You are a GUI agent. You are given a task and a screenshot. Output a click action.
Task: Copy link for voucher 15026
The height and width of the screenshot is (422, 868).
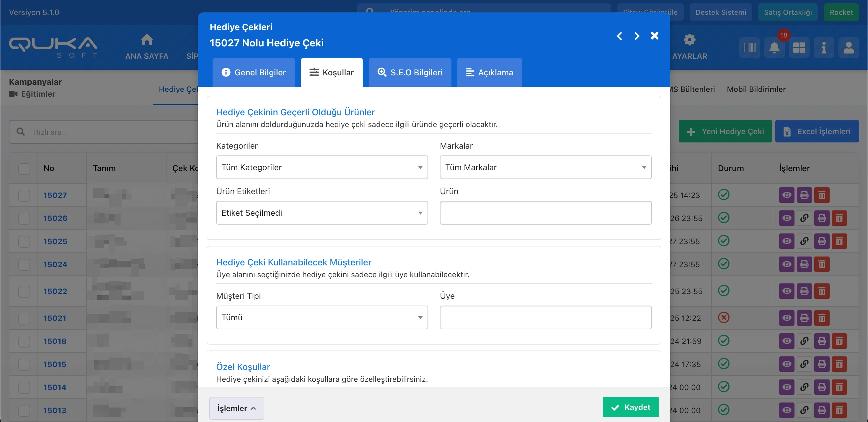[804, 218]
